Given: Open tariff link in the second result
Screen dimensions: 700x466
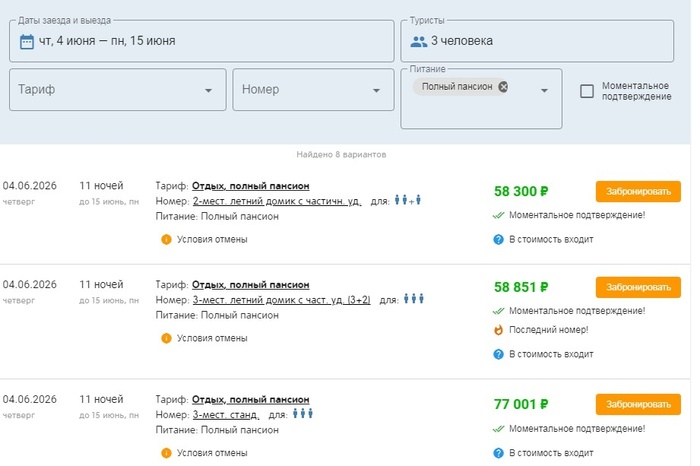Looking at the screenshot, I should pyautogui.click(x=250, y=284).
